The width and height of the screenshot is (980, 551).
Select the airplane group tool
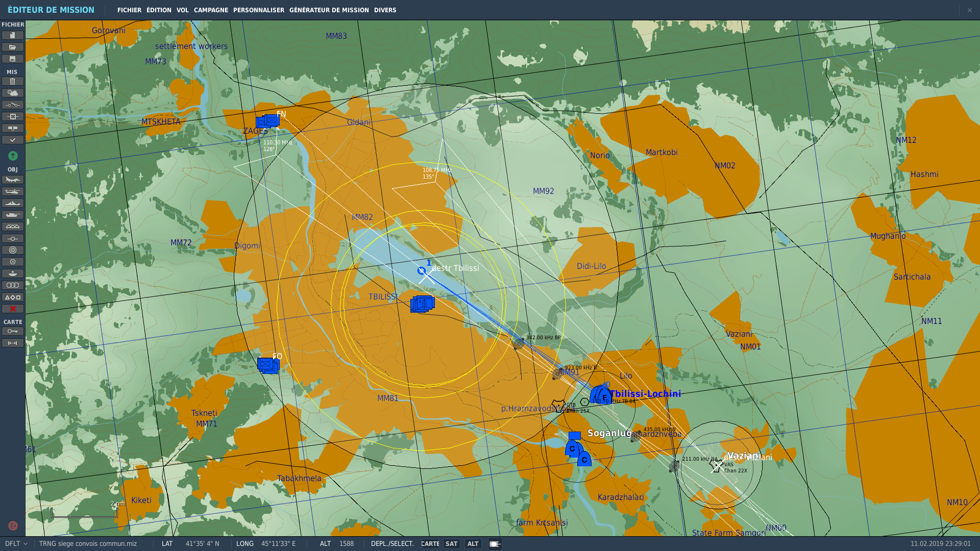click(x=13, y=180)
